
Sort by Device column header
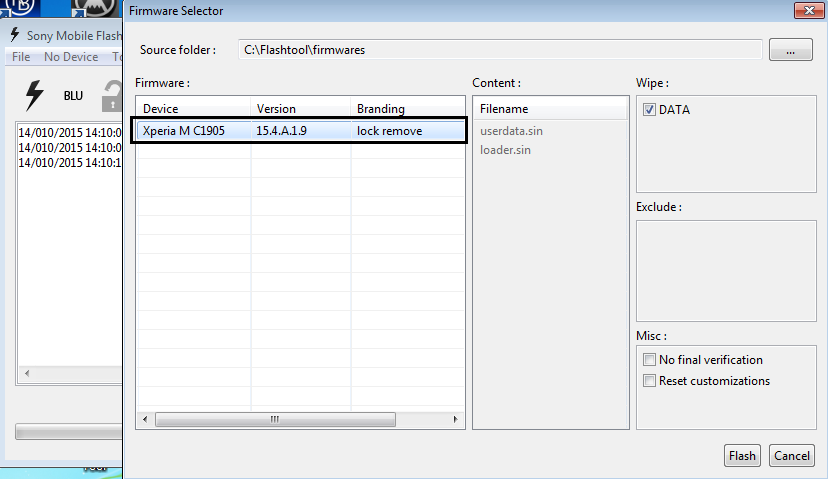click(193, 108)
